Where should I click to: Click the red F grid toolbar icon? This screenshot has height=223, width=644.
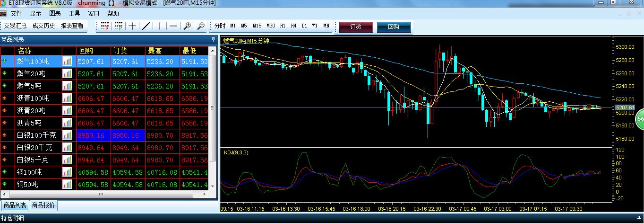point(105,26)
